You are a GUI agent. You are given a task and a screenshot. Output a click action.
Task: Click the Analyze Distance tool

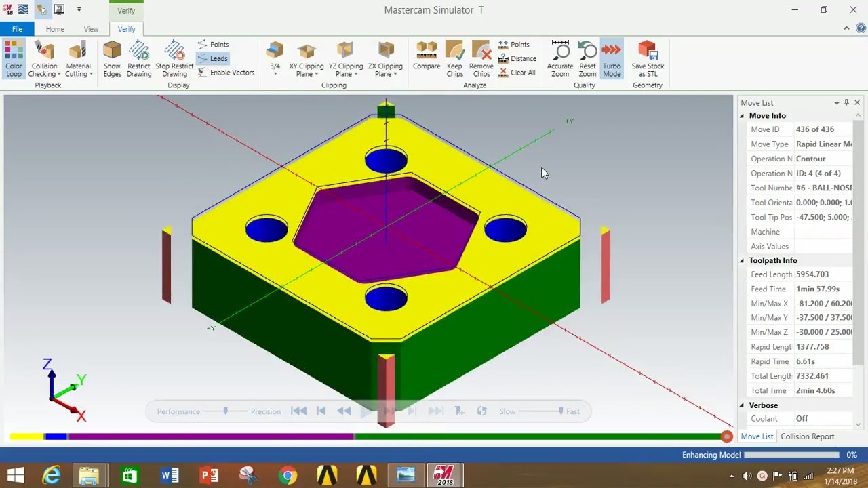click(517, 58)
